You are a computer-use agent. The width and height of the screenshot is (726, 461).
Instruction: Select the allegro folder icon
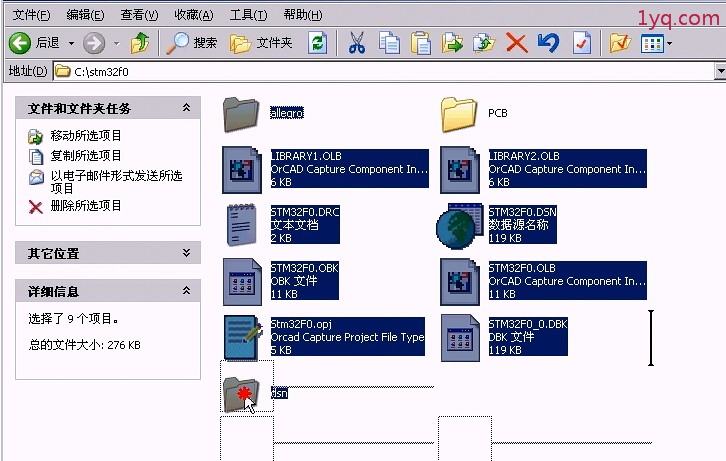point(241,114)
